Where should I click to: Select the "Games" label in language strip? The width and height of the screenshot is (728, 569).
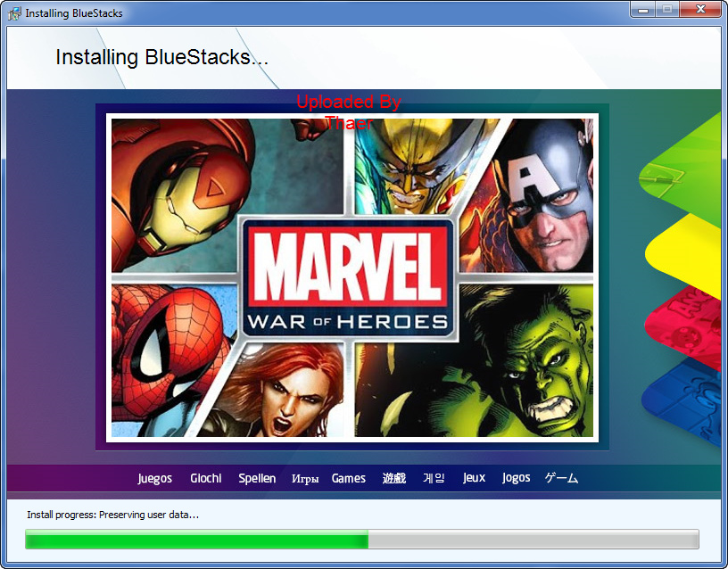[348, 478]
